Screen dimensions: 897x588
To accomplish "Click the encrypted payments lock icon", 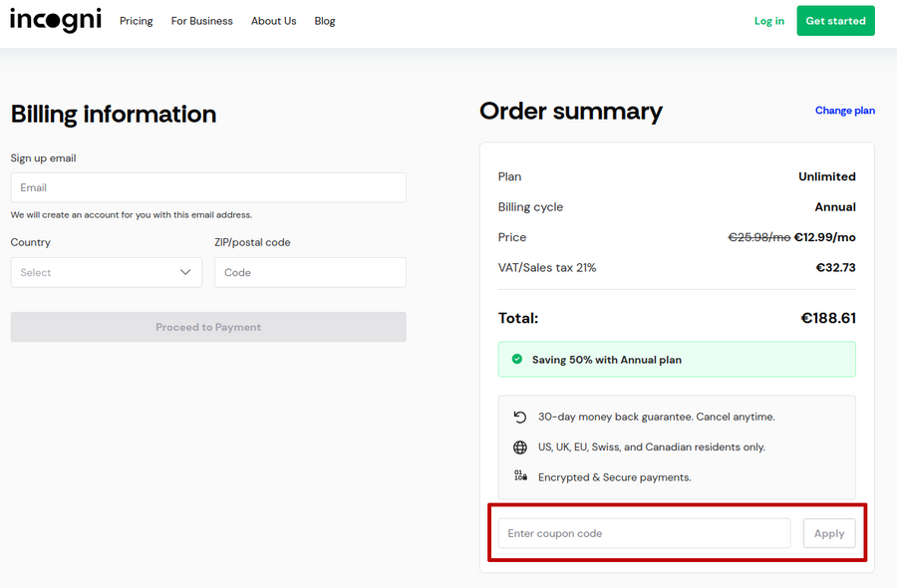I will point(519,476).
